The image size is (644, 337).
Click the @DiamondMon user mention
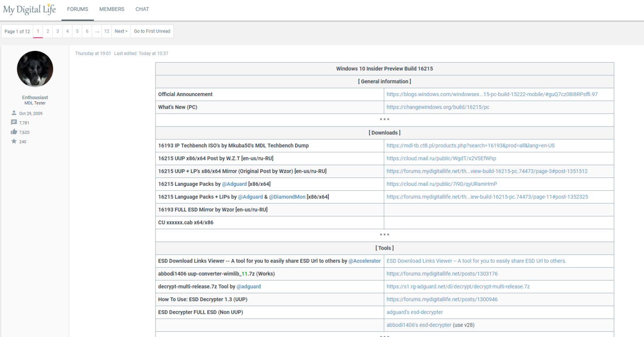point(287,197)
